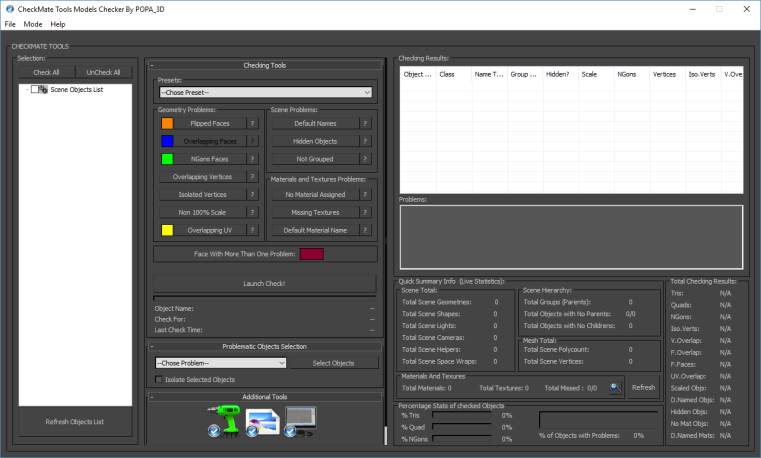Collapse the Checking Tools rollout
The width and height of the screenshot is (761, 458).
tap(265, 65)
